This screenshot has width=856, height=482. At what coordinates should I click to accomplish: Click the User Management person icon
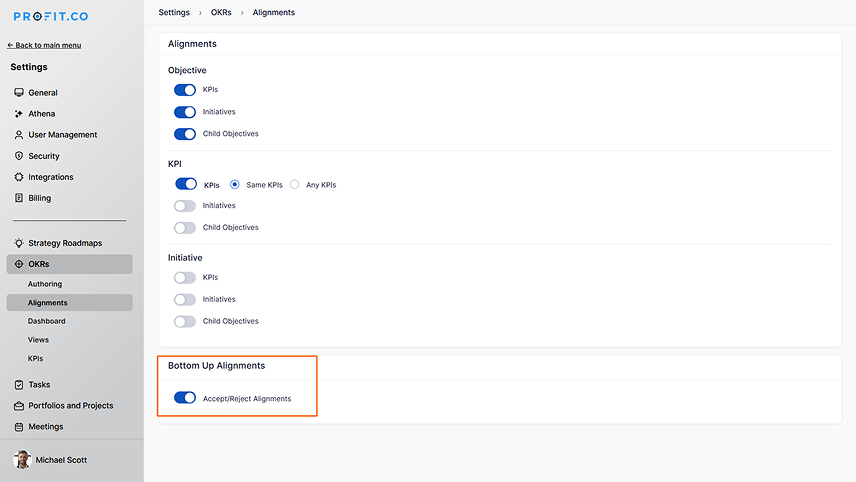pos(19,135)
